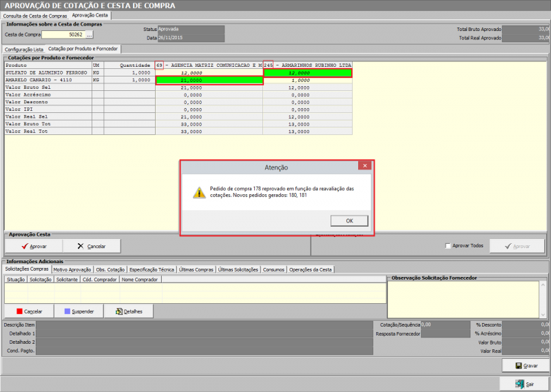Confirm the dialog by clicking OK
The image size is (551, 392).
click(x=349, y=220)
